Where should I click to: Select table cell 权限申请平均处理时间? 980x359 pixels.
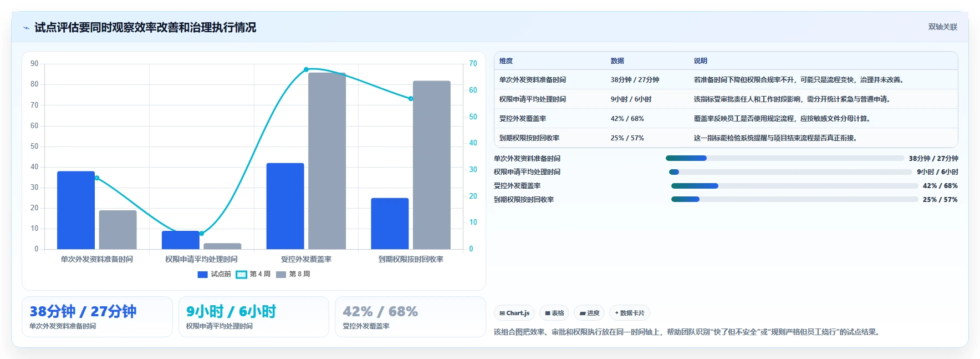[x=533, y=99]
